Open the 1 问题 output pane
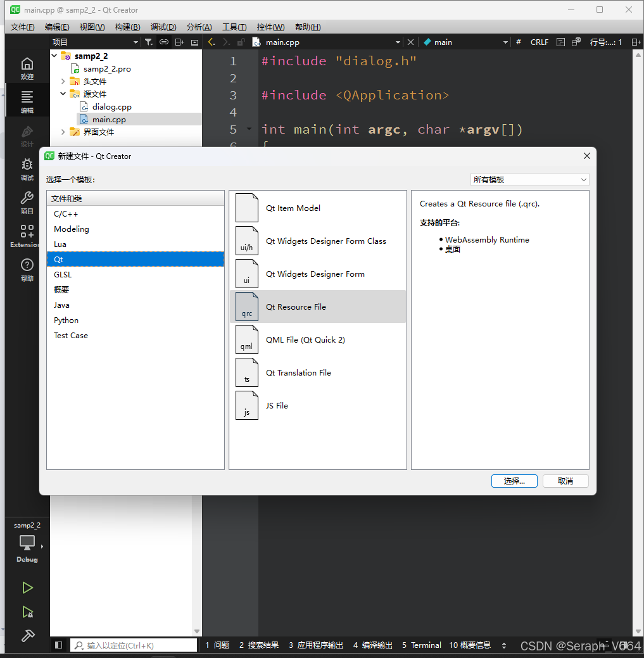The width and height of the screenshot is (644, 658). pos(217,645)
